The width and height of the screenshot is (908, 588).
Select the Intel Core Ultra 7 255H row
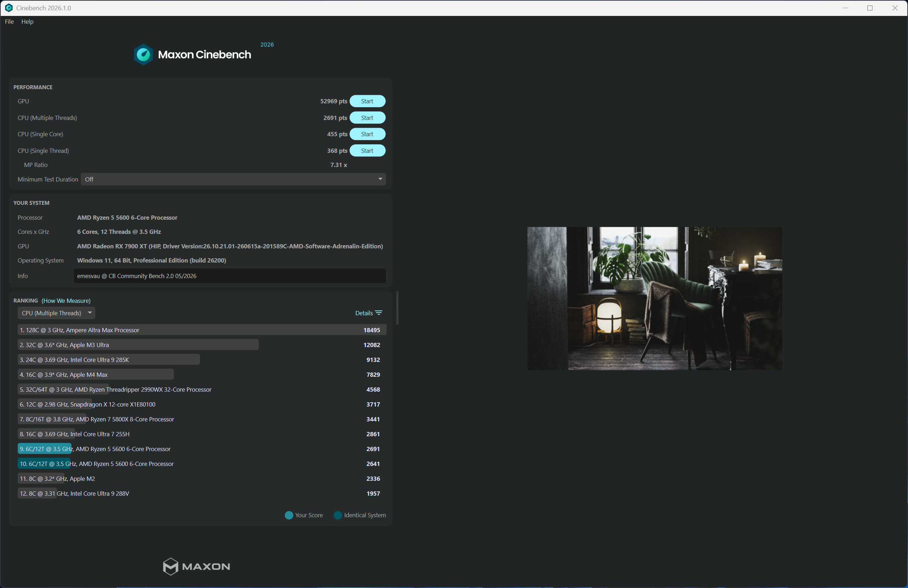click(x=202, y=434)
